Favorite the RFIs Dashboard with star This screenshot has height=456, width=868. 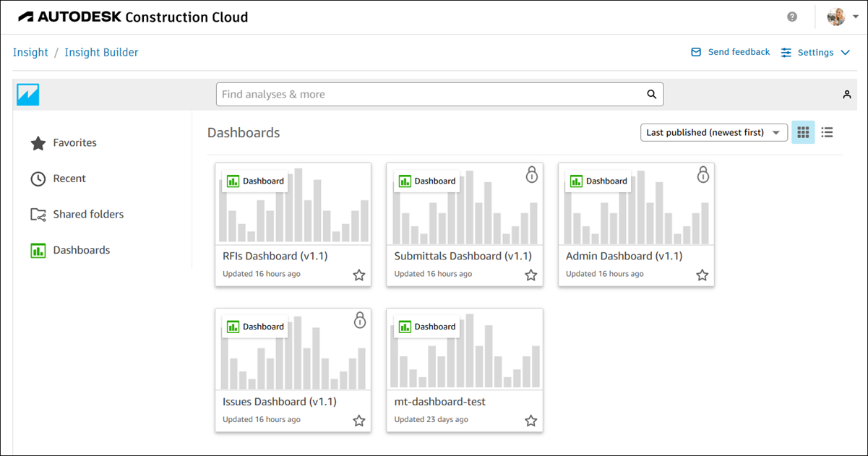[359, 275]
